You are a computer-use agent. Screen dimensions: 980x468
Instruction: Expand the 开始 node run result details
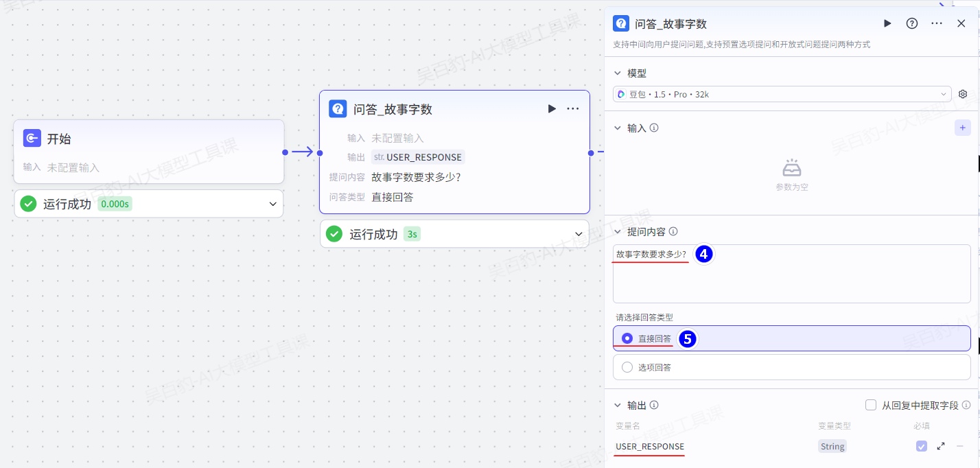[x=272, y=204]
